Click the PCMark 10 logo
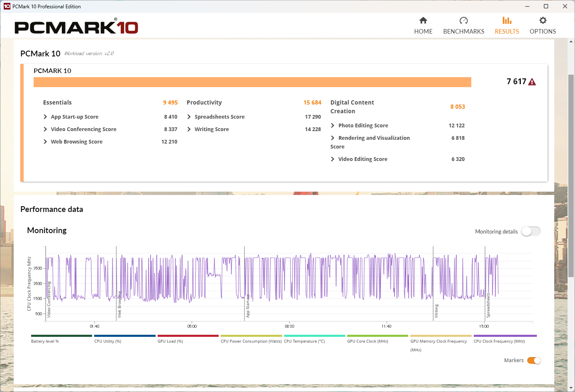575x392 pixels. (x=76, y=27)
